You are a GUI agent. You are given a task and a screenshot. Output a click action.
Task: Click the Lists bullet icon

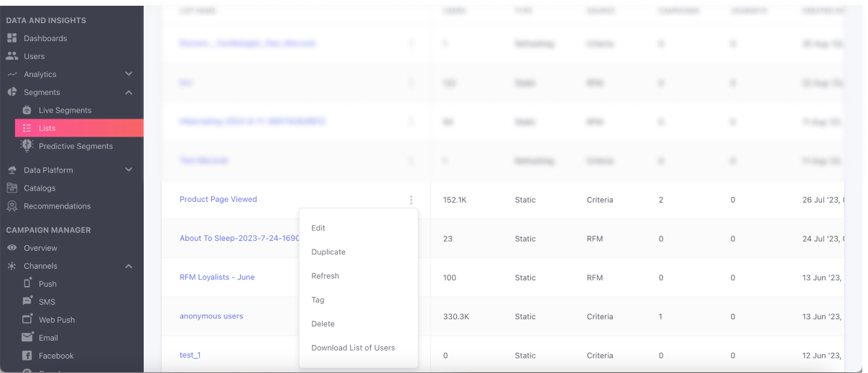[27, 128]
